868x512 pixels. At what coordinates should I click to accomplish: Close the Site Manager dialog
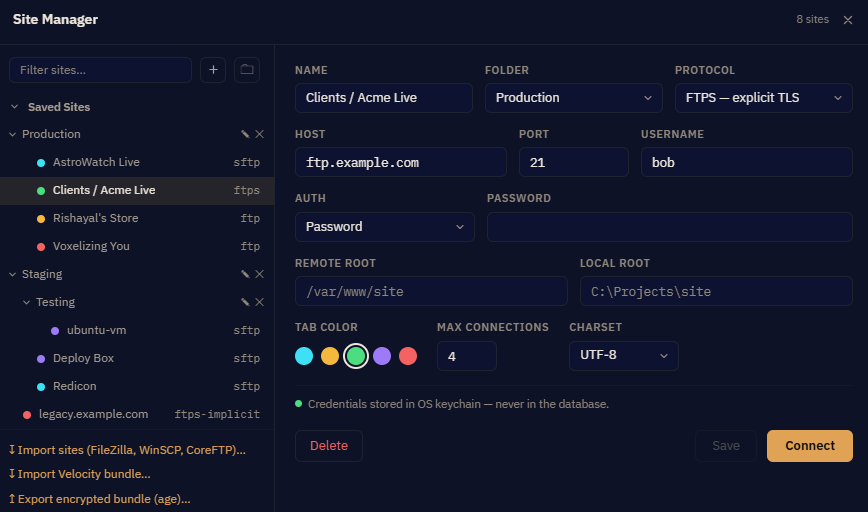pos(848,20)
